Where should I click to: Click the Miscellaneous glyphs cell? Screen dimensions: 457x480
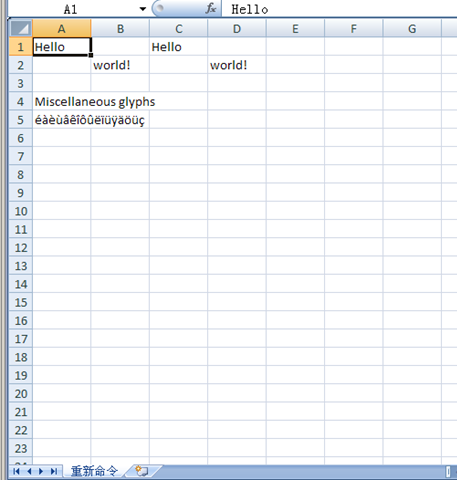point(62,101)
